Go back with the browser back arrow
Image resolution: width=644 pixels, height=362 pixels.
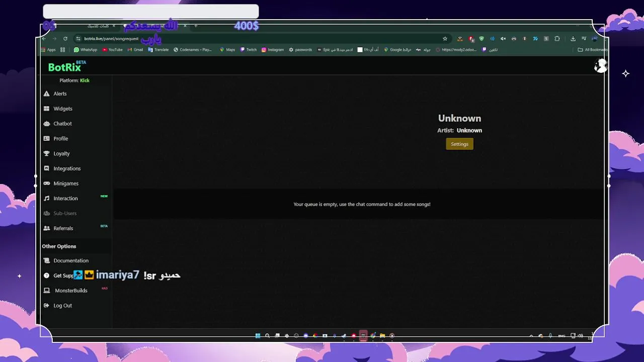click(44, 39)
